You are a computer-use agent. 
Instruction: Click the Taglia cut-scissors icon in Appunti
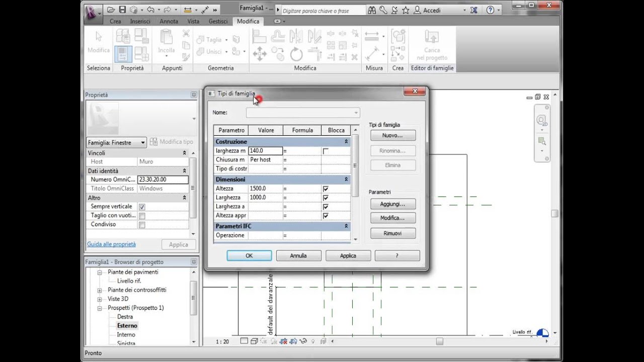(186, 34)
